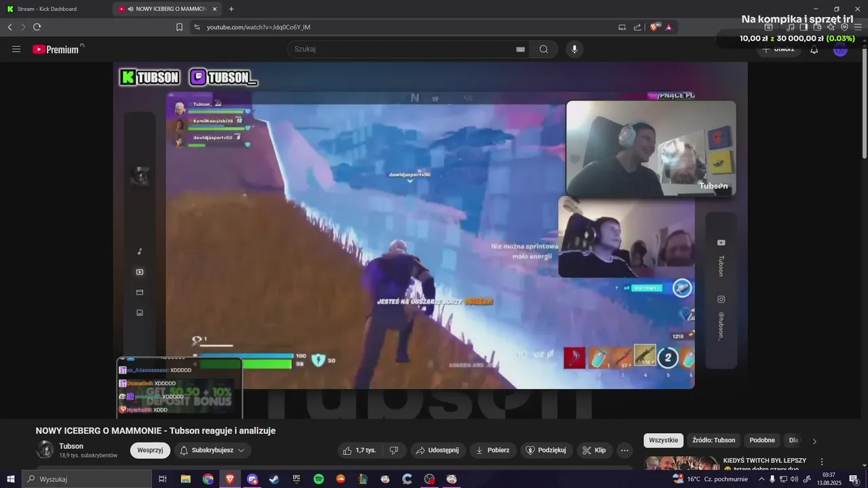Open the YouTube hamburger guide menu
The width and height of the screenshot is (868, 488).
pos(16,49)
